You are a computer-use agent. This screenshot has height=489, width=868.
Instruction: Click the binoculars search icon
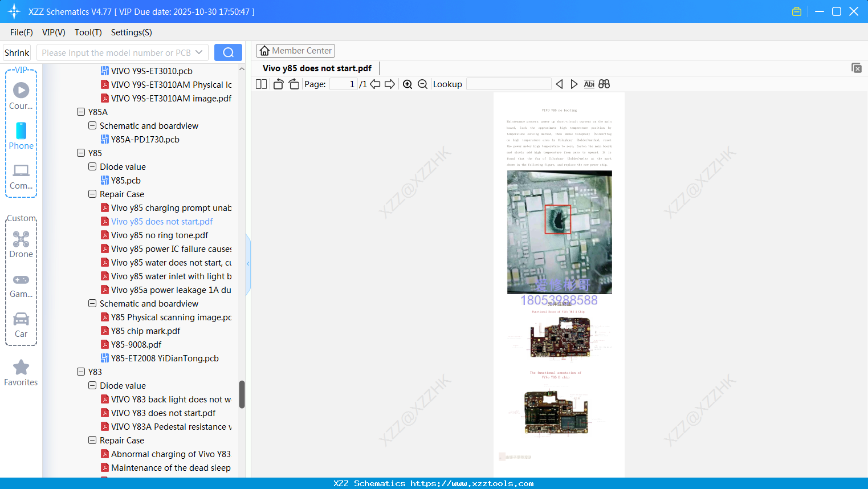click(604, 84)
